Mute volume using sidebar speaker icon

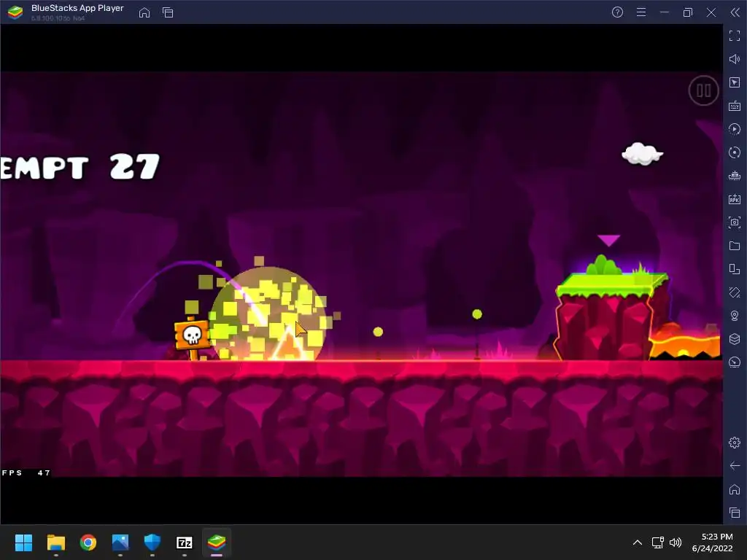pyautogui.click(x=735, y=59)
